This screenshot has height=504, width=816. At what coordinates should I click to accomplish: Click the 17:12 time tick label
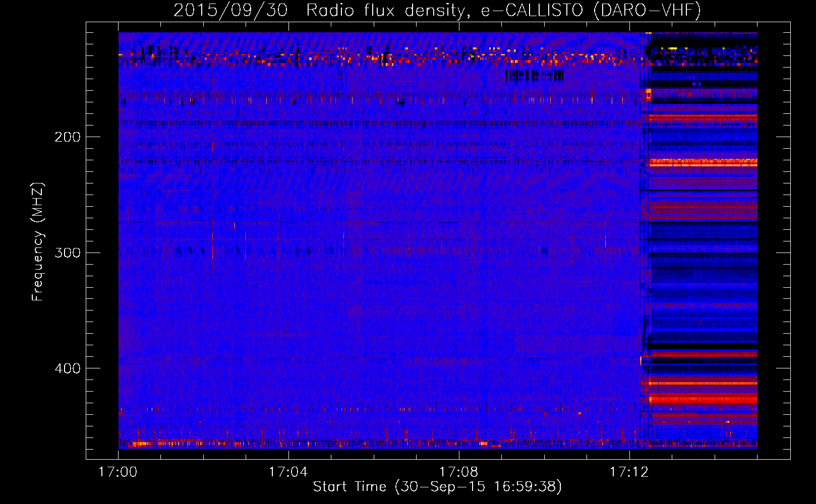(x=629, y=472)
